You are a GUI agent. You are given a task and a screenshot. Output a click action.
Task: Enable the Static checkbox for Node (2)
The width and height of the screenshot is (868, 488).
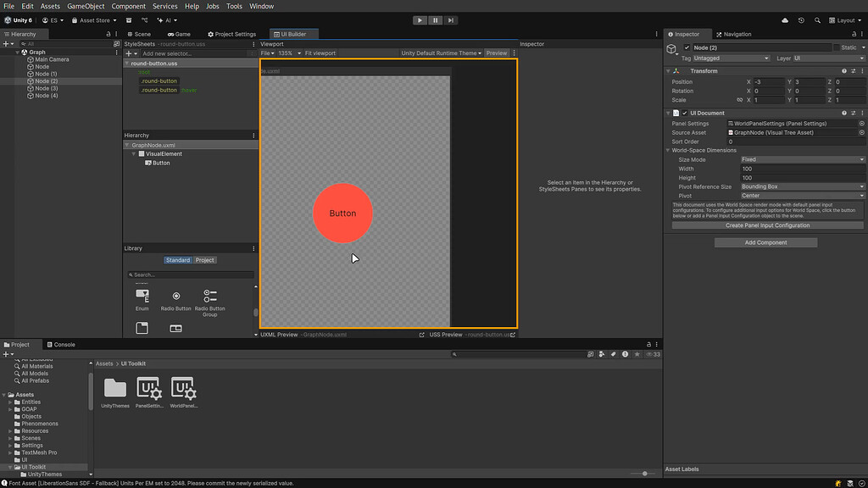pyautogui.click(x=837, y=47)
